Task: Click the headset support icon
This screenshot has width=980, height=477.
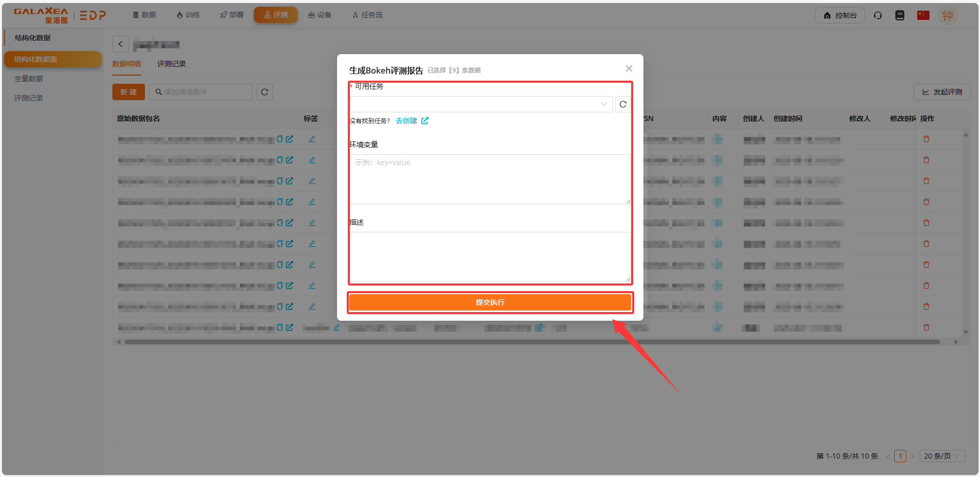Action: [x=877, y=15]
